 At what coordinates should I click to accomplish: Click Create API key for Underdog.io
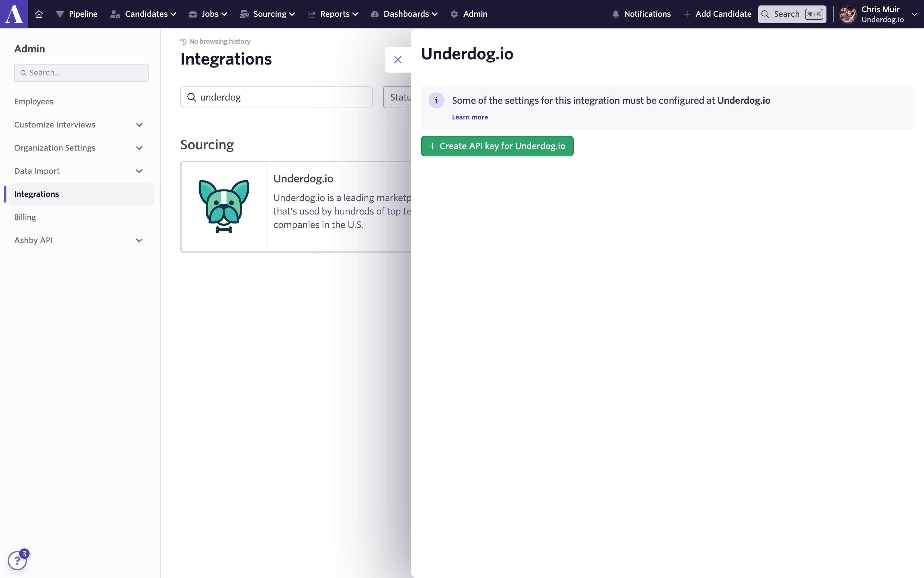(x=497, y=146)
